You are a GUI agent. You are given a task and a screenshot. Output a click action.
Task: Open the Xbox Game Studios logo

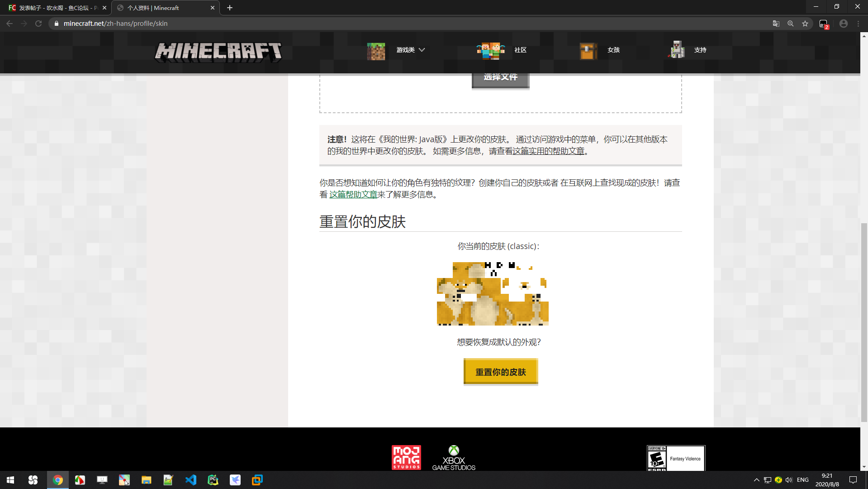point(454,458)
